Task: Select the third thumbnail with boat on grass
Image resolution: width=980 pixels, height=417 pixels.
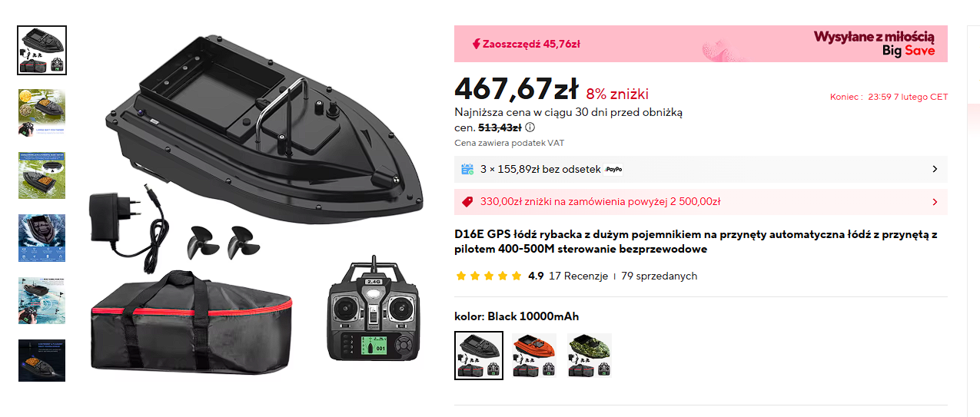Action: click(x=42, y=175)
